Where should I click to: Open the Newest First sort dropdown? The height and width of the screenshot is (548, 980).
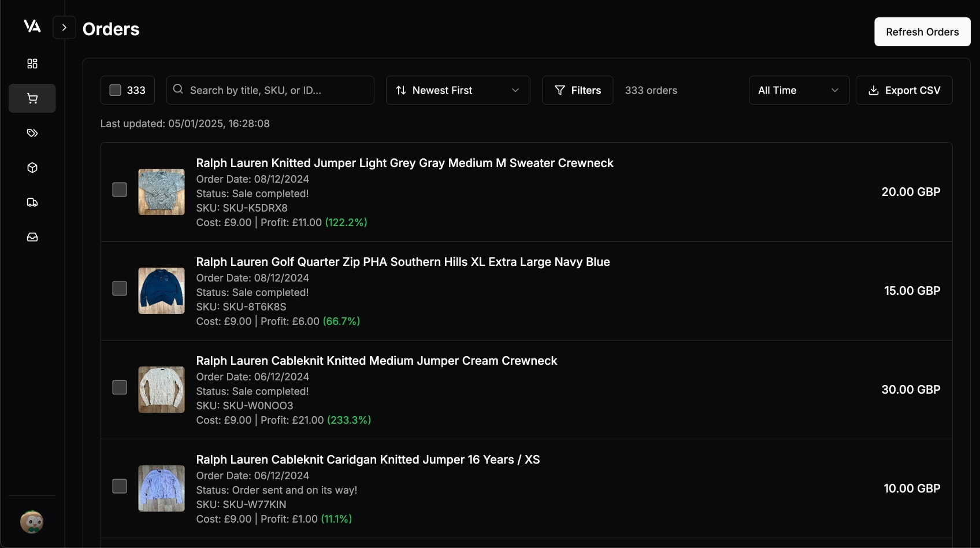click(x=458, y=90)
